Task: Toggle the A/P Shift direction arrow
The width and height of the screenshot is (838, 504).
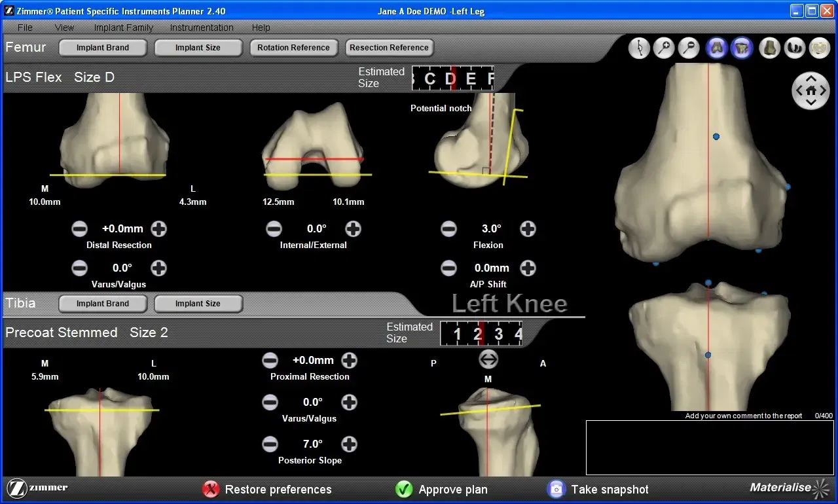Action: [x=488, y=359]
